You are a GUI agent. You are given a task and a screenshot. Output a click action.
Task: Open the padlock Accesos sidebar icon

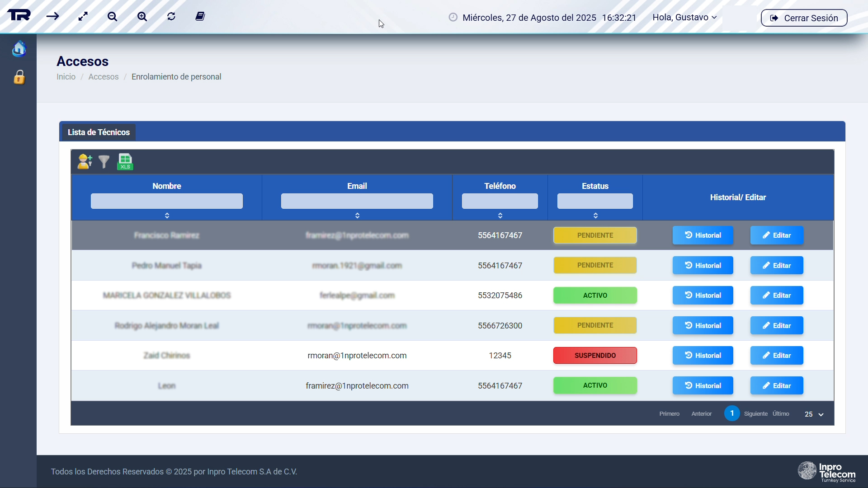(x=19, y=77)
